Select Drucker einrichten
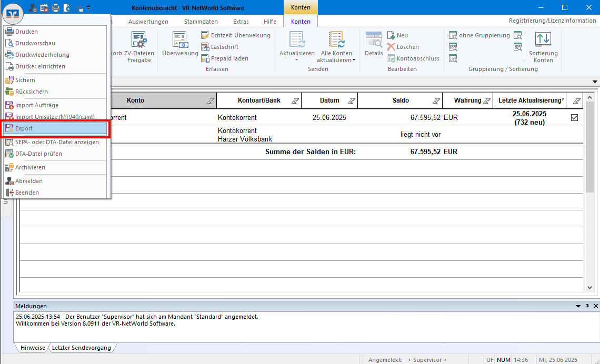The width and height of the screenshot is (600, 364). [55, 66]
